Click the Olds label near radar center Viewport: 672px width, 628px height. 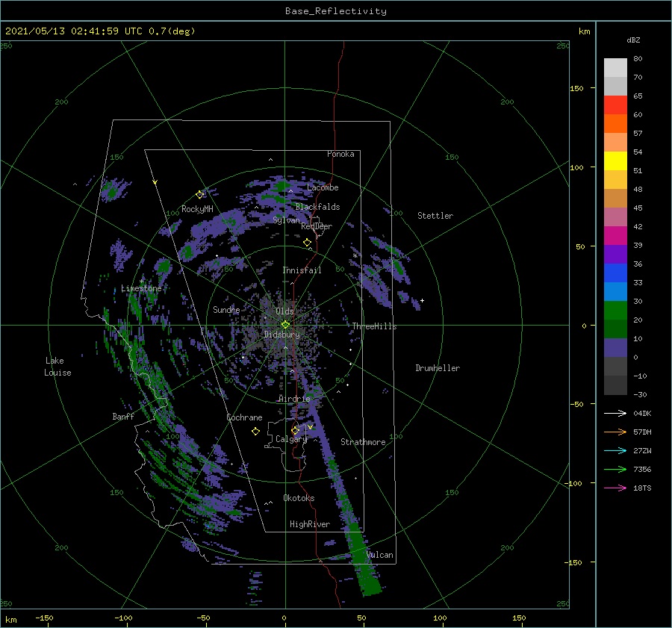[x=284, y=311]
